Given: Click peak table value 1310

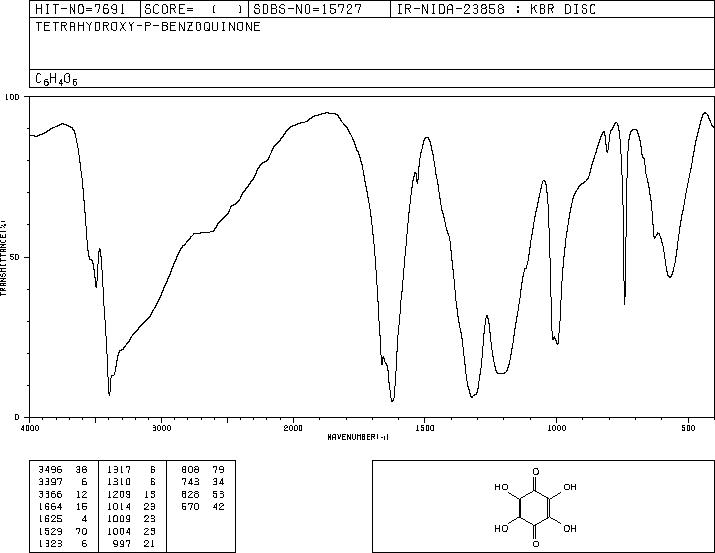Looking at the screenshot, I should click(x=119, y=482).
